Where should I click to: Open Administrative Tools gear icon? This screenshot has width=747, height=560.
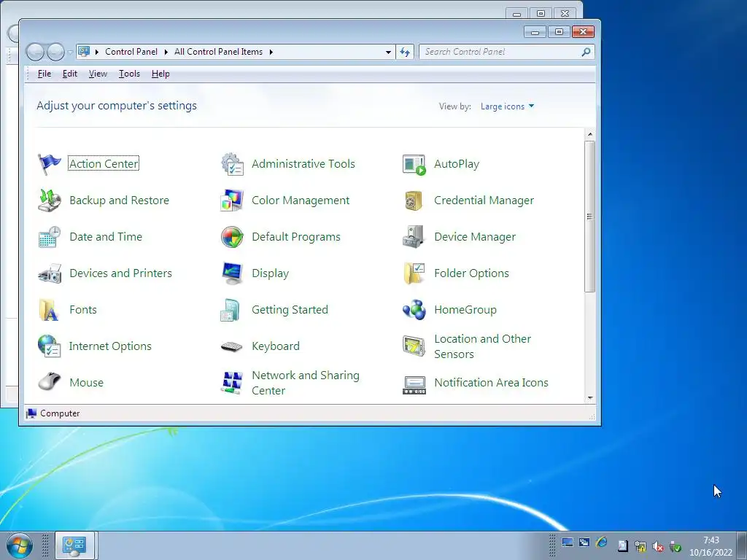(232, 164)
